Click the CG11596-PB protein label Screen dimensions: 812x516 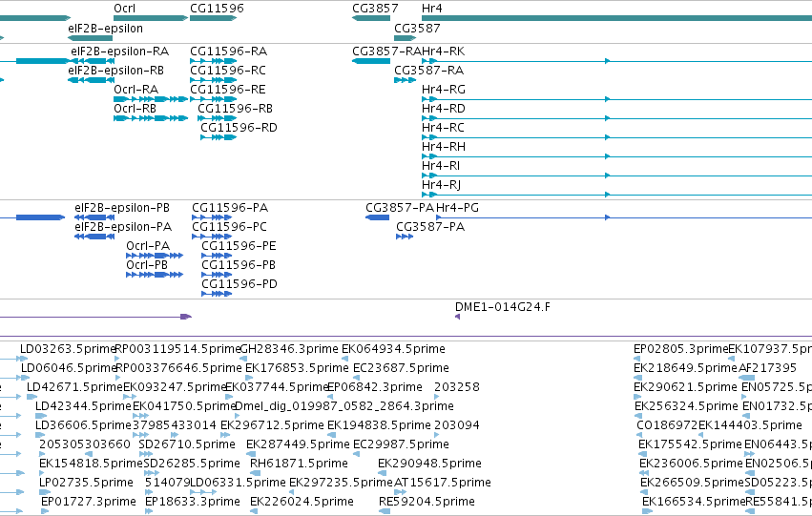coord(239,265)
